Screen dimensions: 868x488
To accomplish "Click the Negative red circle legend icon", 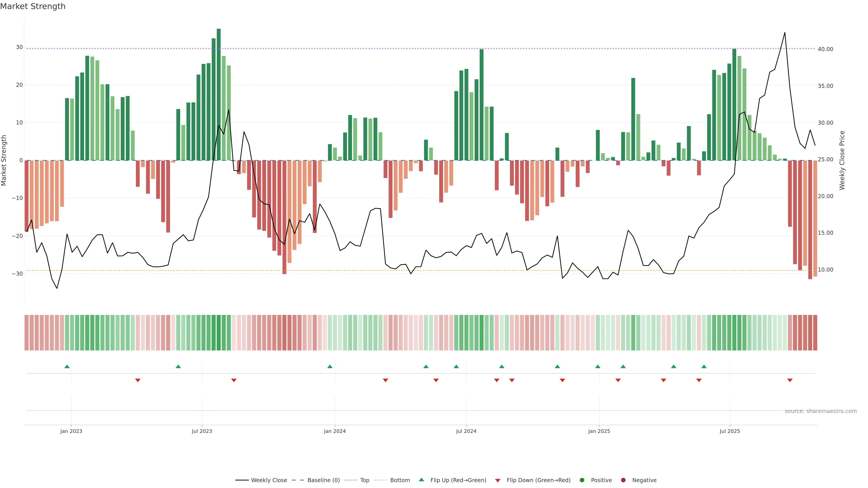I will 623,480.
